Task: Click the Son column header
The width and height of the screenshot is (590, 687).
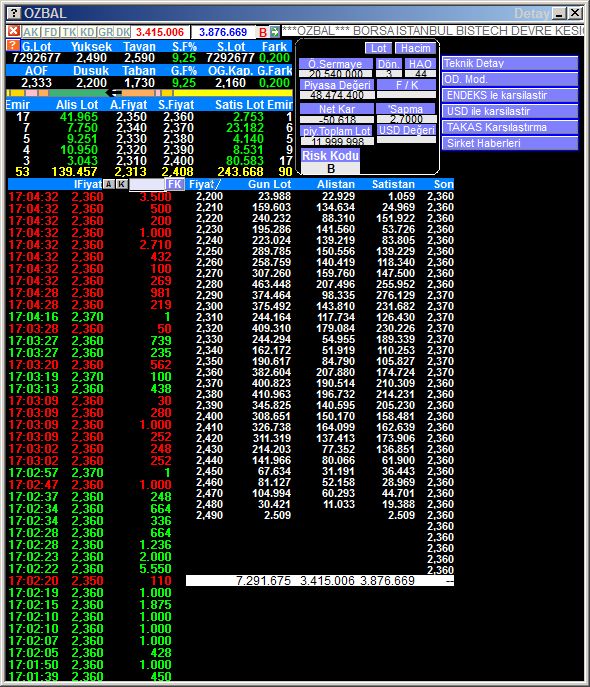Action: pos(443,184)
